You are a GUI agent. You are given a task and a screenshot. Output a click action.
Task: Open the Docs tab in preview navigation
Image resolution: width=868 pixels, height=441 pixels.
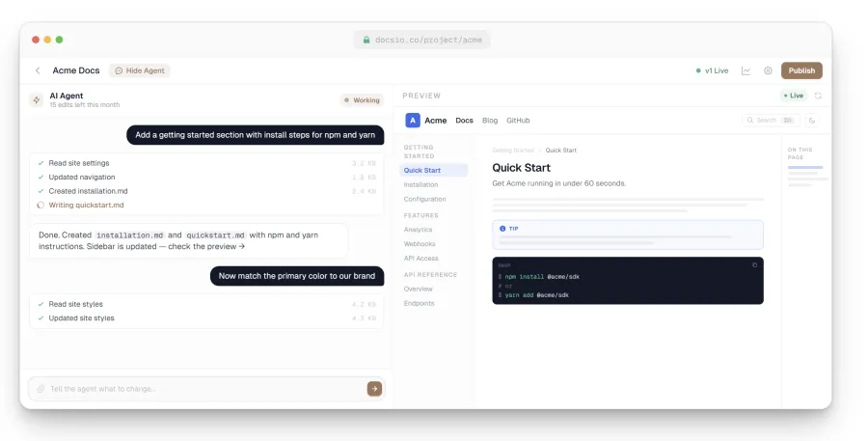[x=464, y=121]
